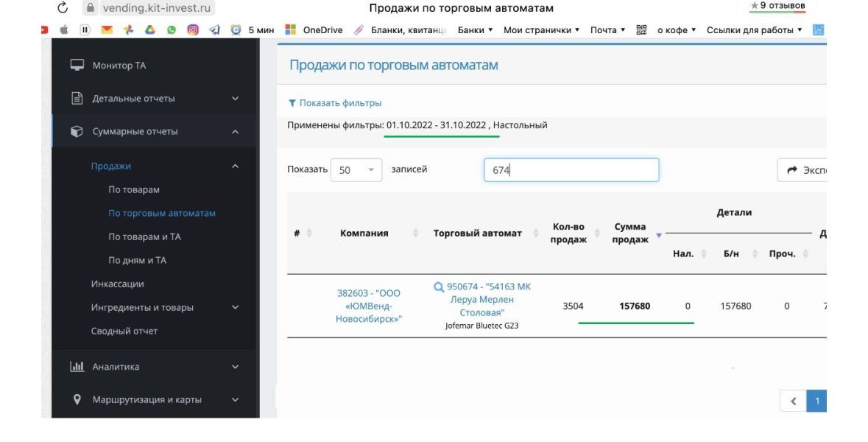Open the pinwheel bookmark icon
The width and height of the screenshot is (868, 442).
pyautogui.click(x=128, y=30)
